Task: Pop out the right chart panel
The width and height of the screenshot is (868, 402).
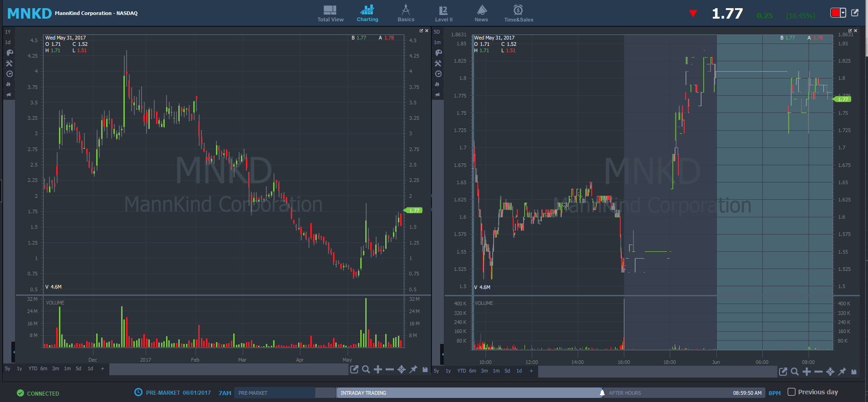Action: 850,31
